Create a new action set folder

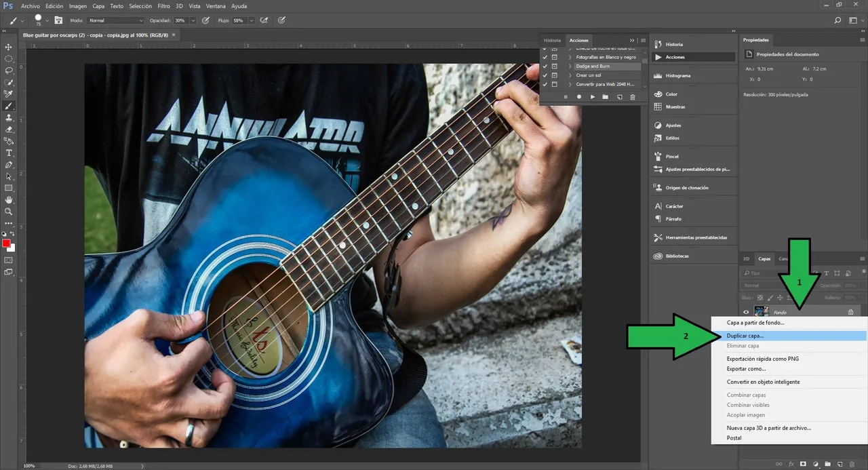pos(606,97)
